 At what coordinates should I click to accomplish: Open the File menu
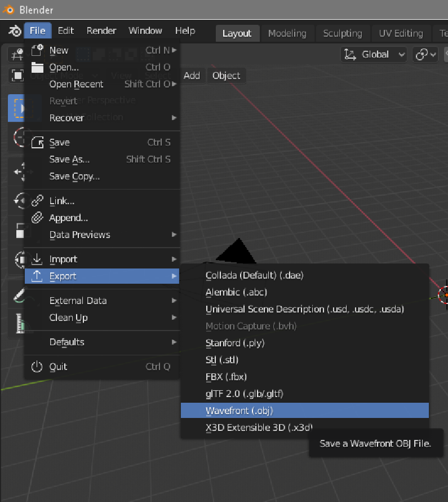[x=37, y=30]
